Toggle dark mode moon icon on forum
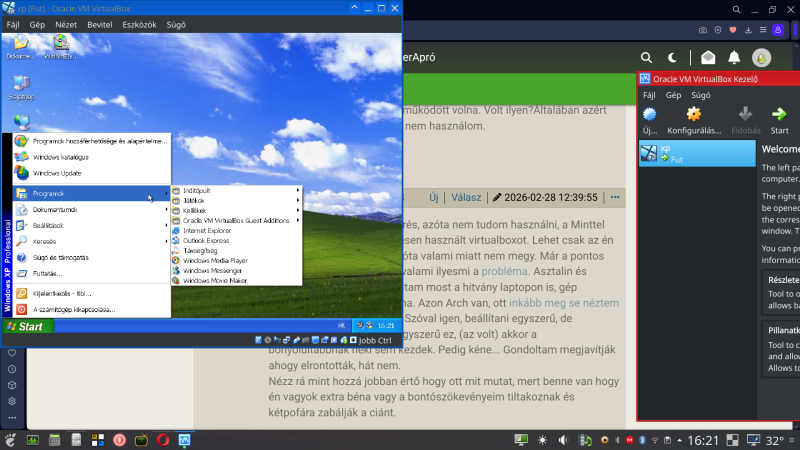 [672, 58]
